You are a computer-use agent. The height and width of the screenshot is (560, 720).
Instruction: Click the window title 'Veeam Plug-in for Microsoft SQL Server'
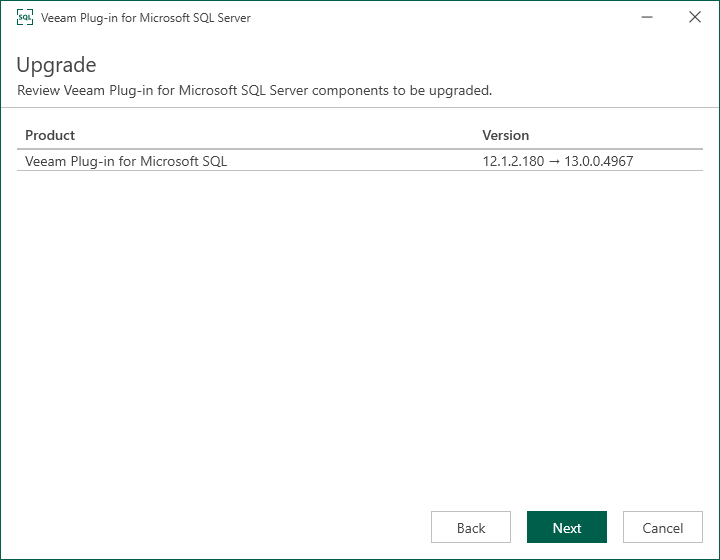pos(146,18)
